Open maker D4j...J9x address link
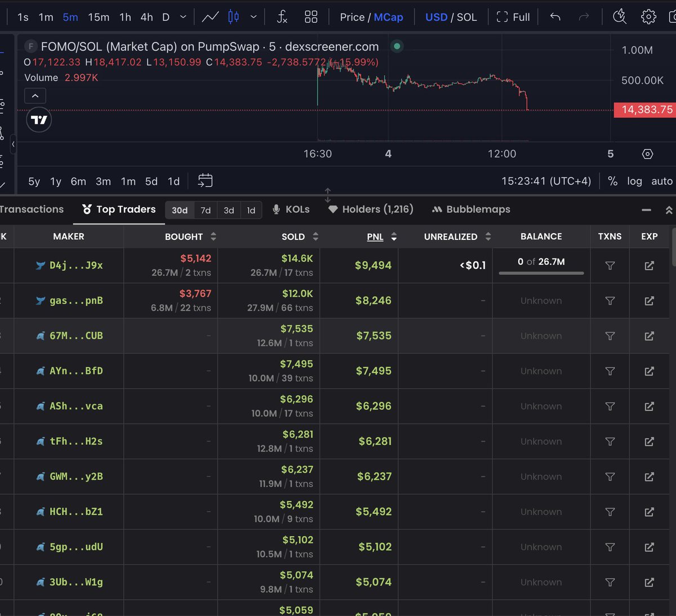 (x=76, y=265)
